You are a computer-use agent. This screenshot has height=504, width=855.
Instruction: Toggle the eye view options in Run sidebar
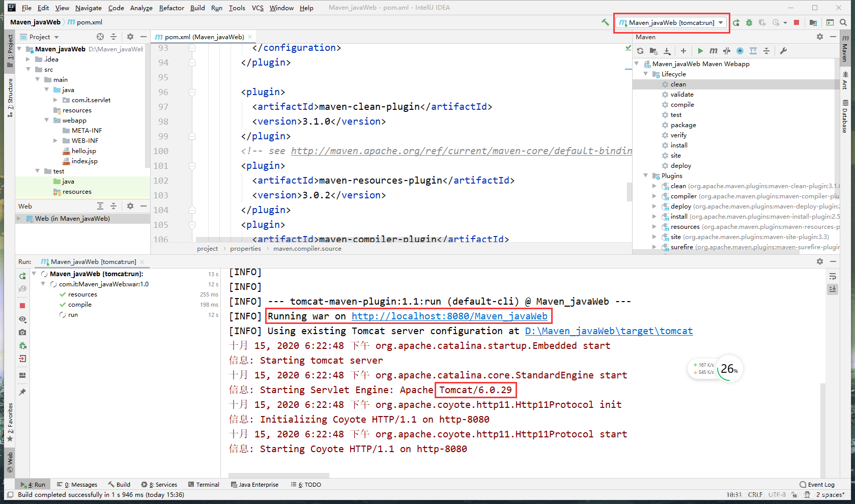(22, 319)
